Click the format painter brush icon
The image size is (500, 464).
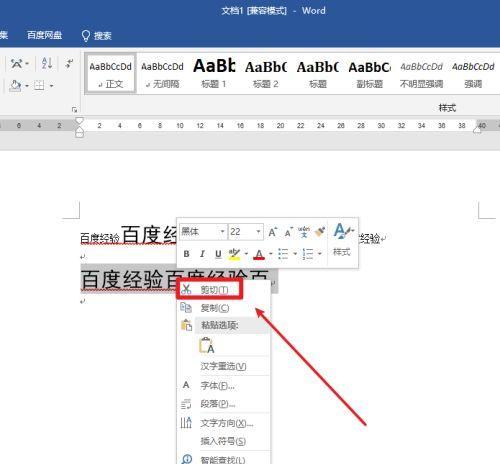320,232
